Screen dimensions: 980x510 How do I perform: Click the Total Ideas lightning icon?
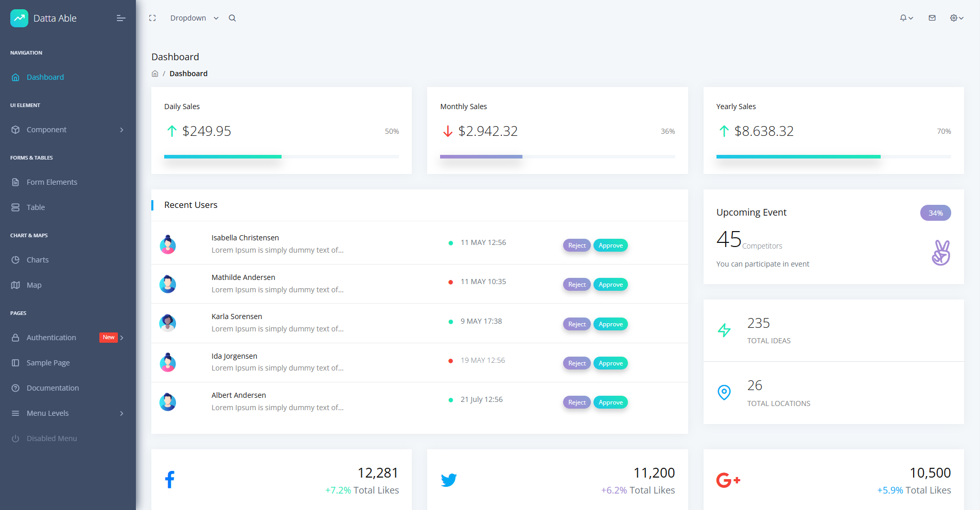pos(724,330)
